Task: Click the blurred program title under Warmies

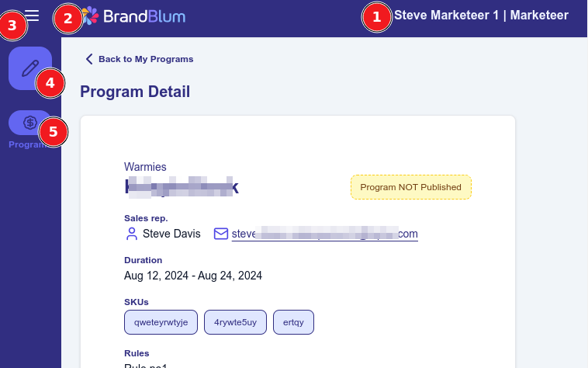Action: tap(182, 186)
